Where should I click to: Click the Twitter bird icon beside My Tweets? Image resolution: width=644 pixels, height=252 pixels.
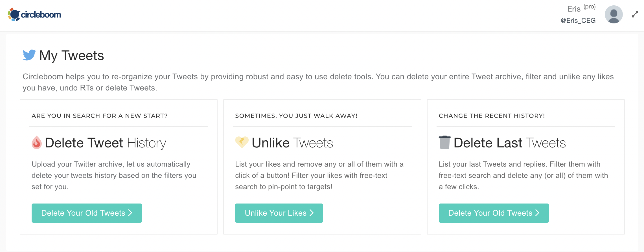point(29,55)
